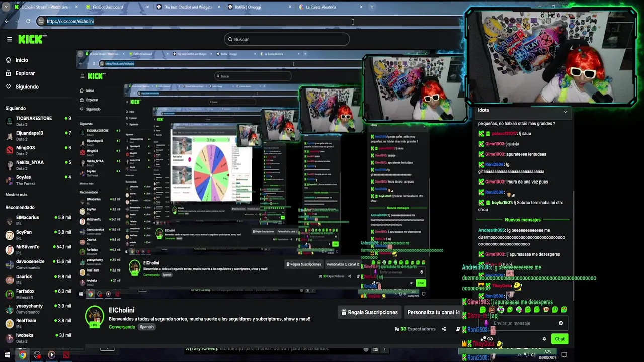Viewport: 644px width, 362px height.
Task: Click the browser back arrow
Action: (7, 21)
